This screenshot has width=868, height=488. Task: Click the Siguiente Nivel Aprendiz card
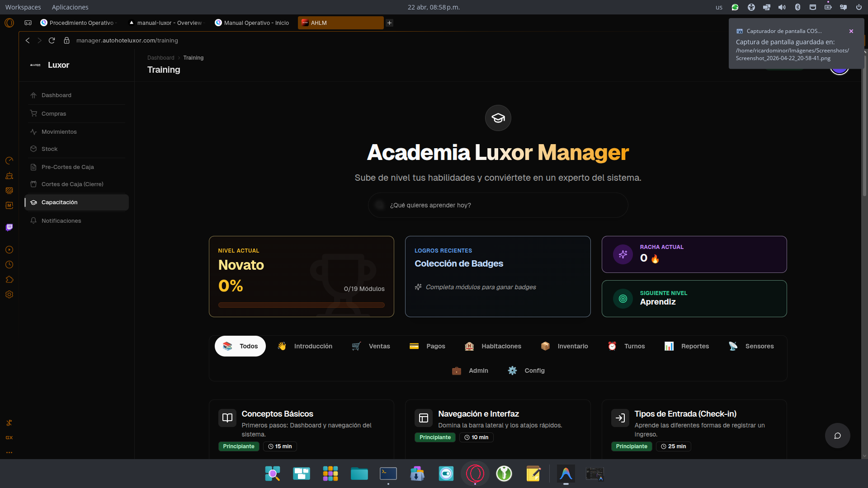pos(694,299)
